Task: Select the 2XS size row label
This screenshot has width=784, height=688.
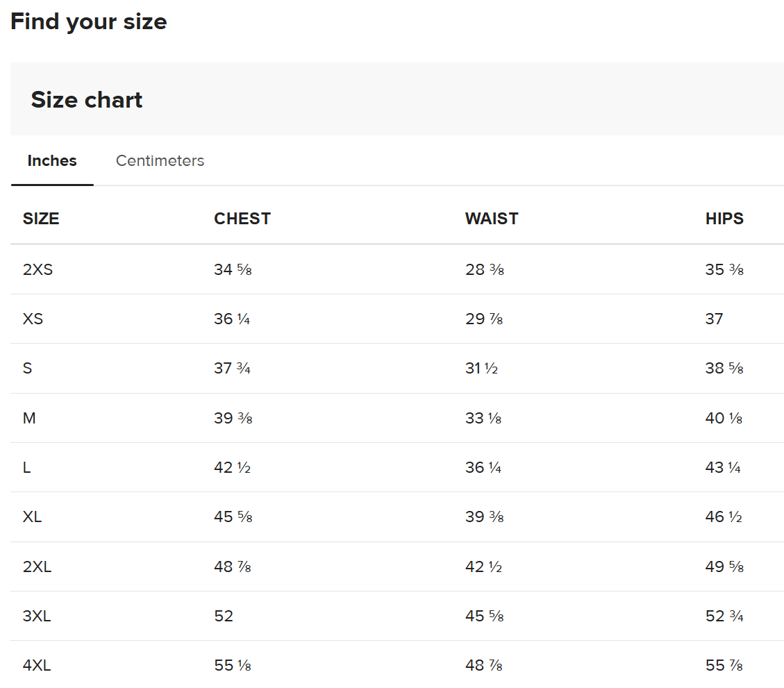Action: coord(37,269)
